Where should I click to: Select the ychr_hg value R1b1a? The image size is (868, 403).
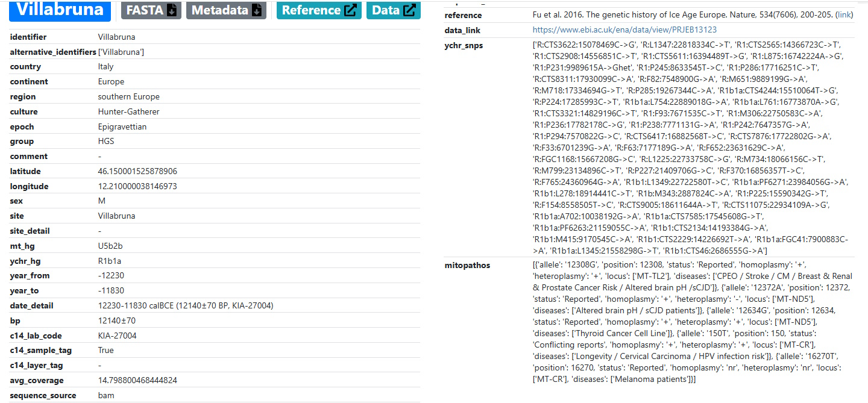click(109, 261)
